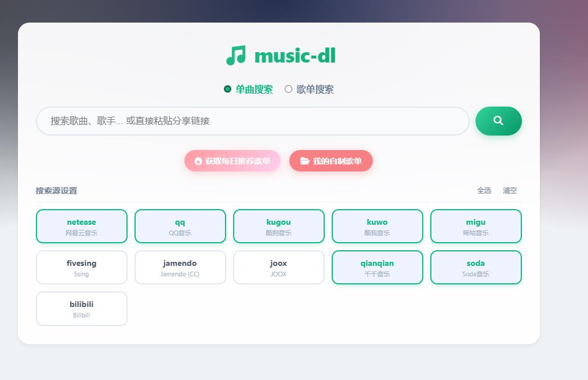Disable the migu 咪咕音乐 source
Screen dimensions: 588x380
click(x=476, y=226)
